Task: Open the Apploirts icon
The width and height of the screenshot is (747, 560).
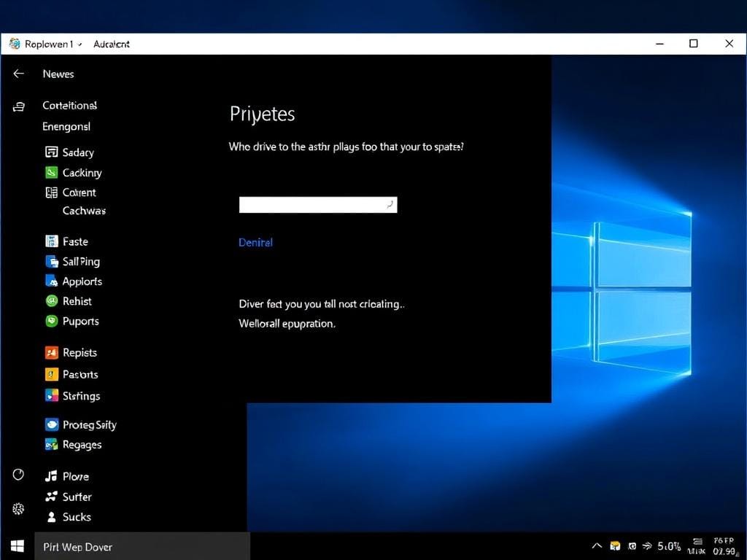Action: point(52,281)
